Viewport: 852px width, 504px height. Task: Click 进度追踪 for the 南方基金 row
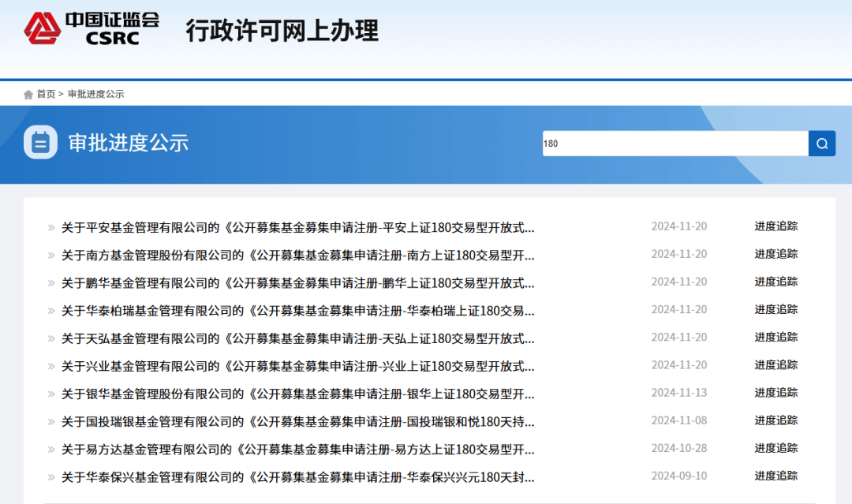click(776, 254)
